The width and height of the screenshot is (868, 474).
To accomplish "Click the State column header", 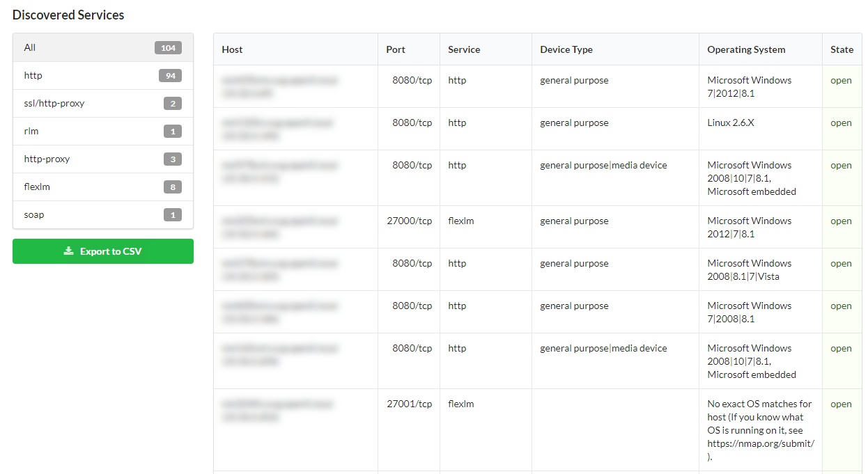I will coord(842,50).
